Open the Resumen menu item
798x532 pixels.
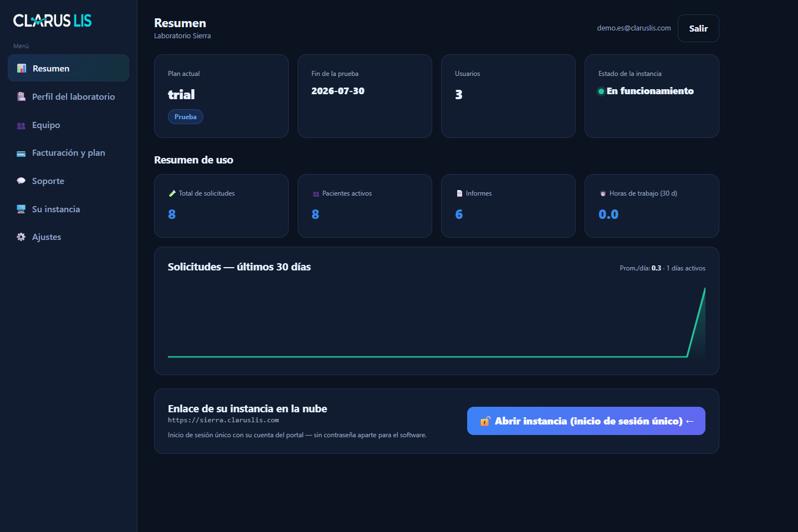click(68, 68)
